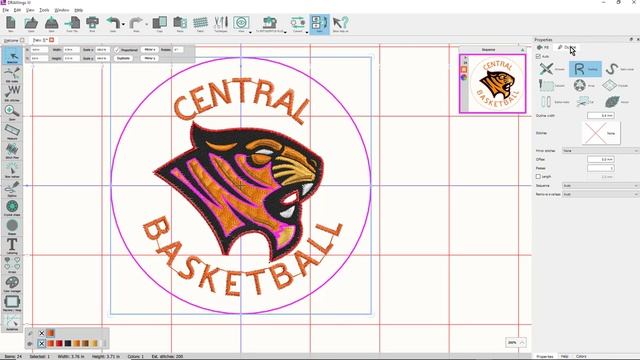Click the From File import icon

coord(73,23)
